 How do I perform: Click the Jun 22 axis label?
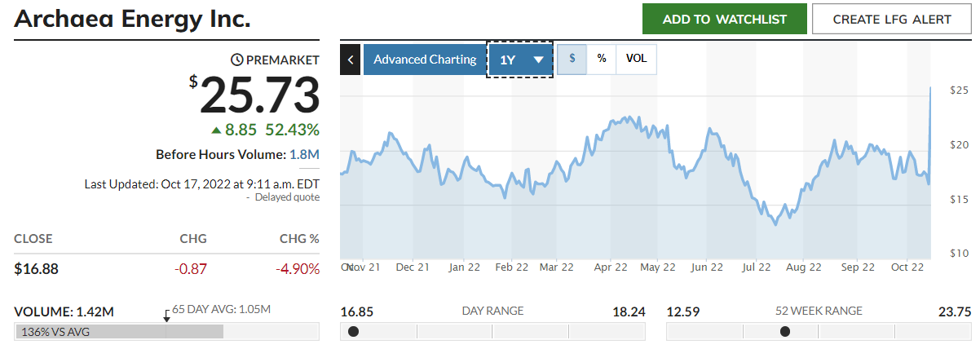(707, 267)
